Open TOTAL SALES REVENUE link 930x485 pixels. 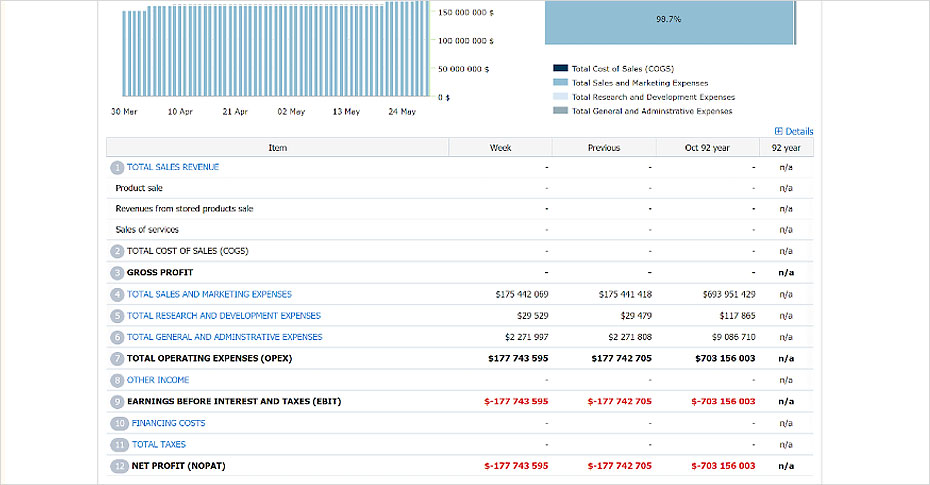(172, 167)
